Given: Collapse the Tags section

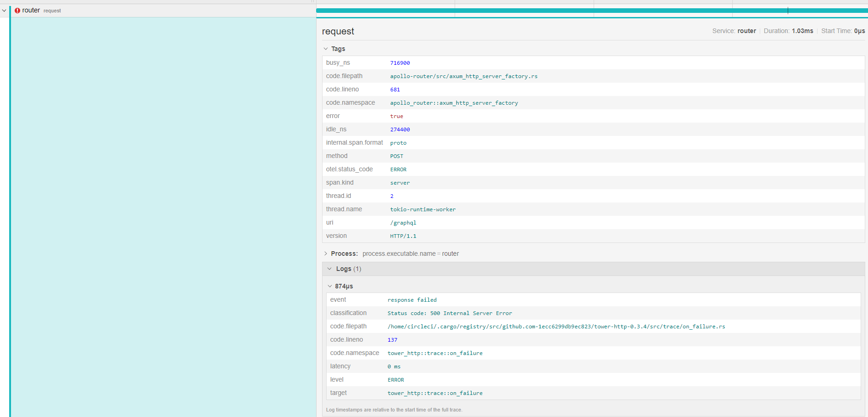Looking at the screenshot, I should 326,49.
